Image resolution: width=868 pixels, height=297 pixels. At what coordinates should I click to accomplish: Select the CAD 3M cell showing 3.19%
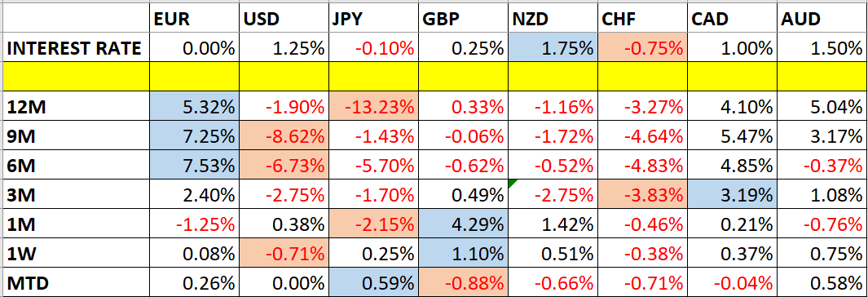pos(733,194)
